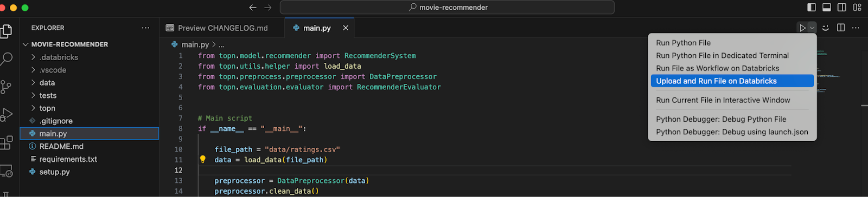Go back with the navigation arrow
The width and height of the screenshot is (868, 197).
click(253, 7)
